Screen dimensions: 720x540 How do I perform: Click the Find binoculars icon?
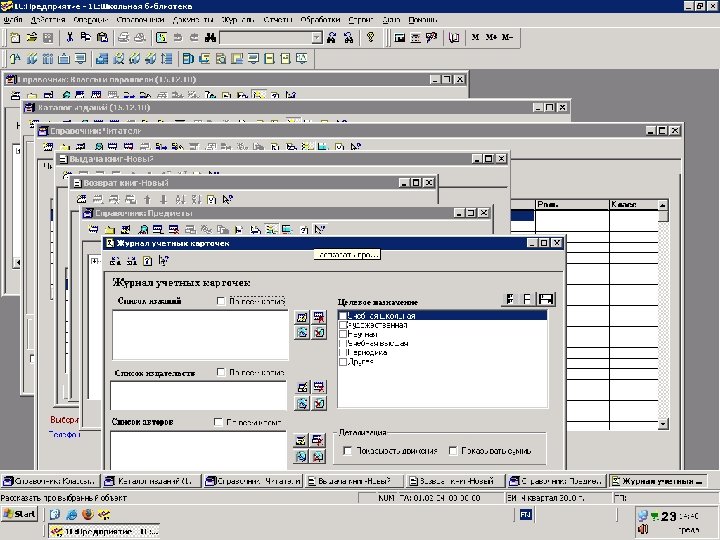[x=210, y=38]
